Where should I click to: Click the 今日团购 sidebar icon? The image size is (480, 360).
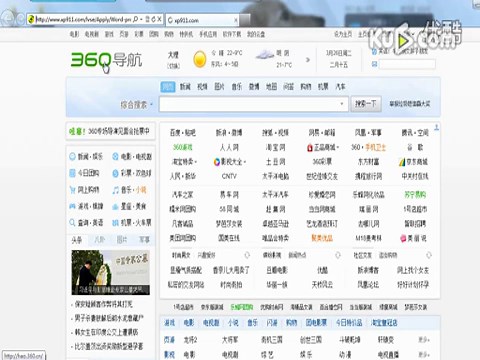coord(72,173)
